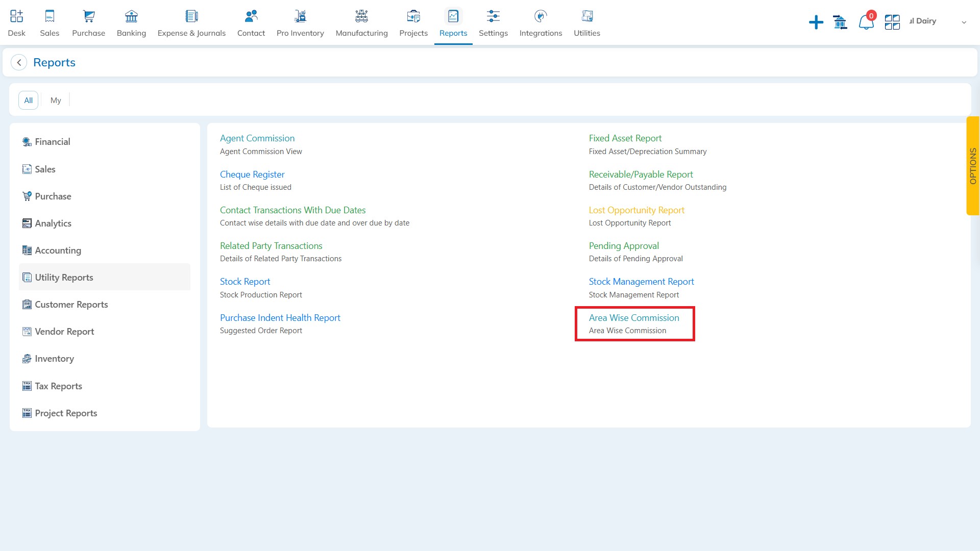Select Accounting reports category
This screenshot has width=980, height=551.
click(x=104, y=250)
